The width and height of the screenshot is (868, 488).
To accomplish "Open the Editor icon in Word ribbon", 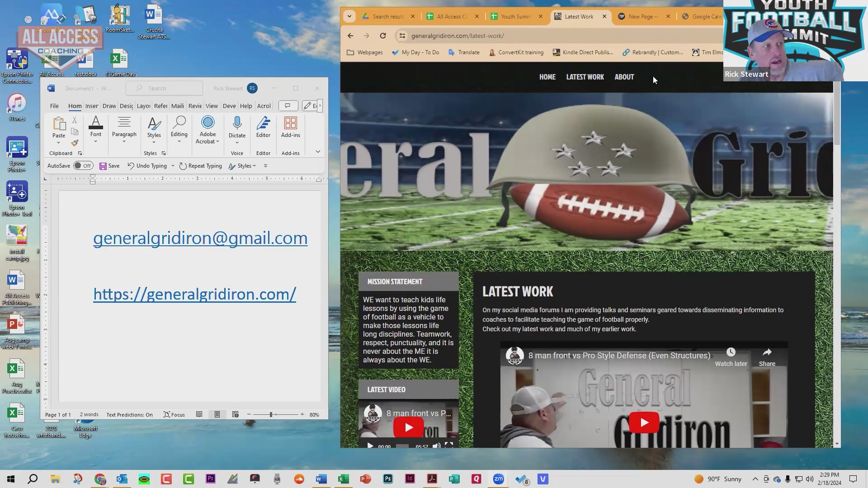I will click(x=263, y=123).
